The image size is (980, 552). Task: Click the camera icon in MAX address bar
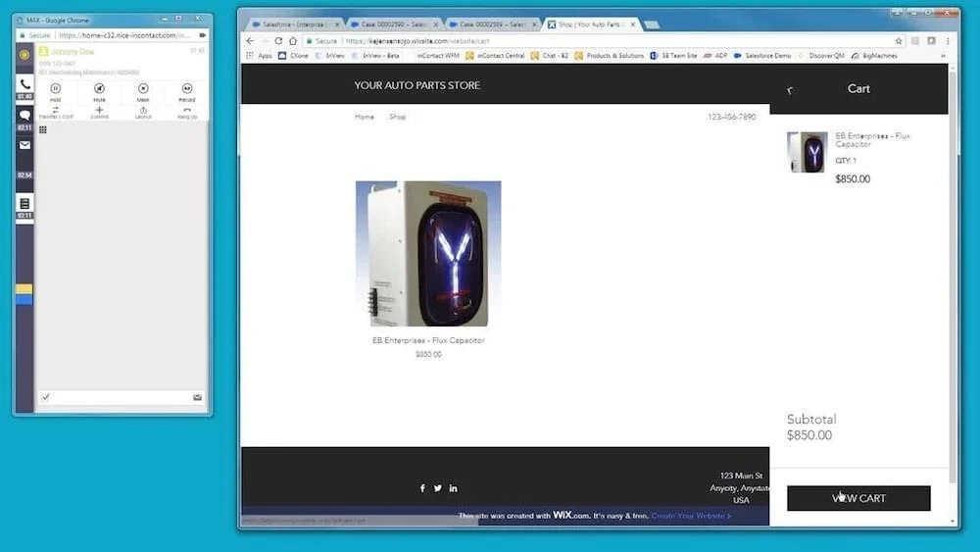[x=203, y=35]
